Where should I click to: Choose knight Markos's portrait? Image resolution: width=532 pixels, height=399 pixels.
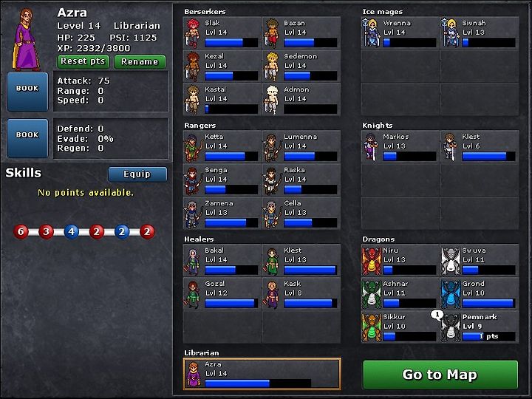tap(371, 146)
